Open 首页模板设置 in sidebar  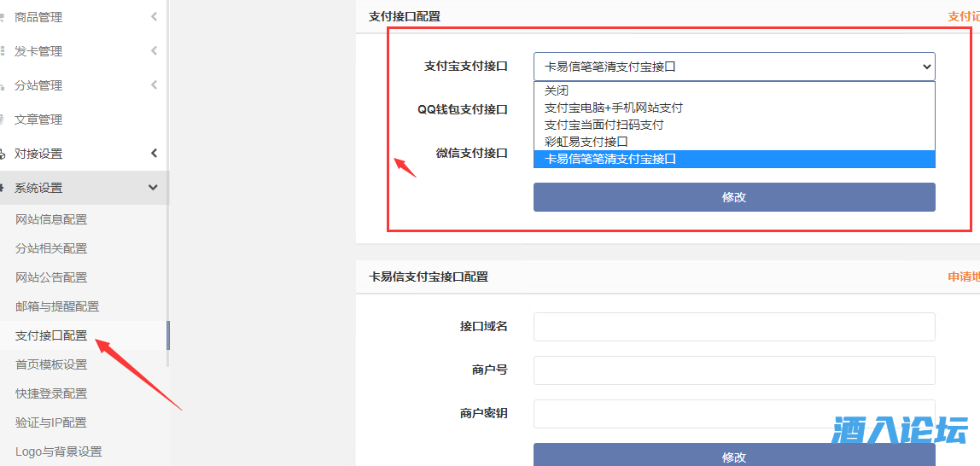[51, 364]
